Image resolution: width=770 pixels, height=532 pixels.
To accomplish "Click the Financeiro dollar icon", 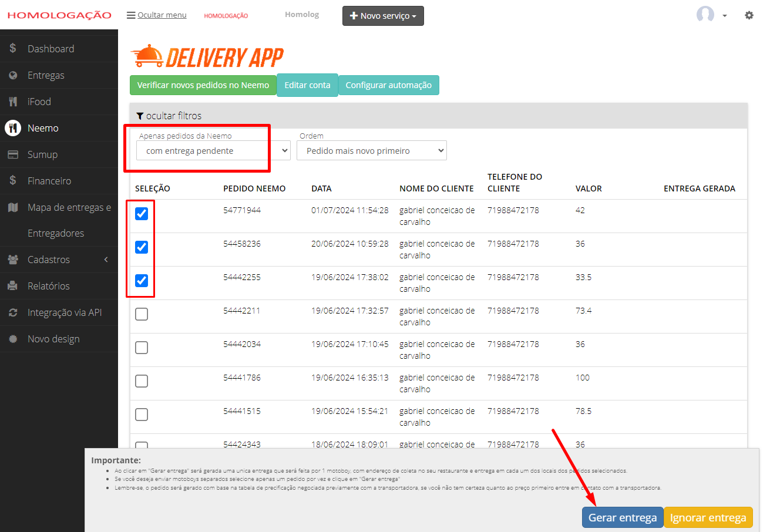I will [13, 181].
